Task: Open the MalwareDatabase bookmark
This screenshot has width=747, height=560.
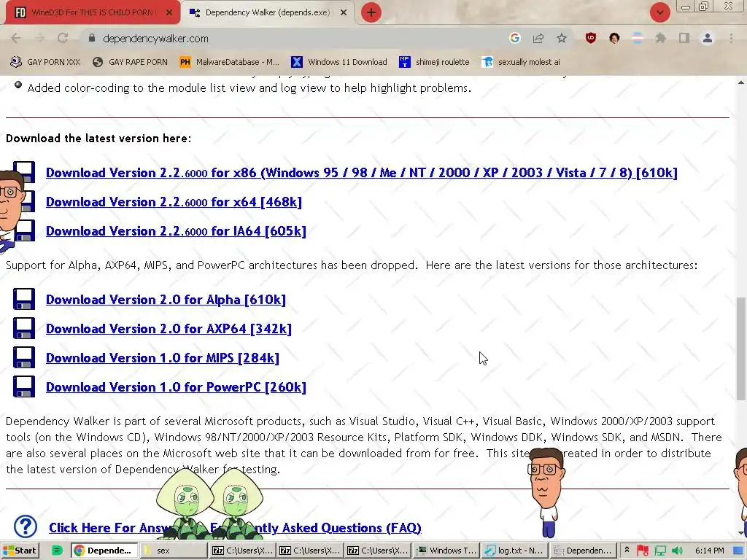Action: [229, 62]
